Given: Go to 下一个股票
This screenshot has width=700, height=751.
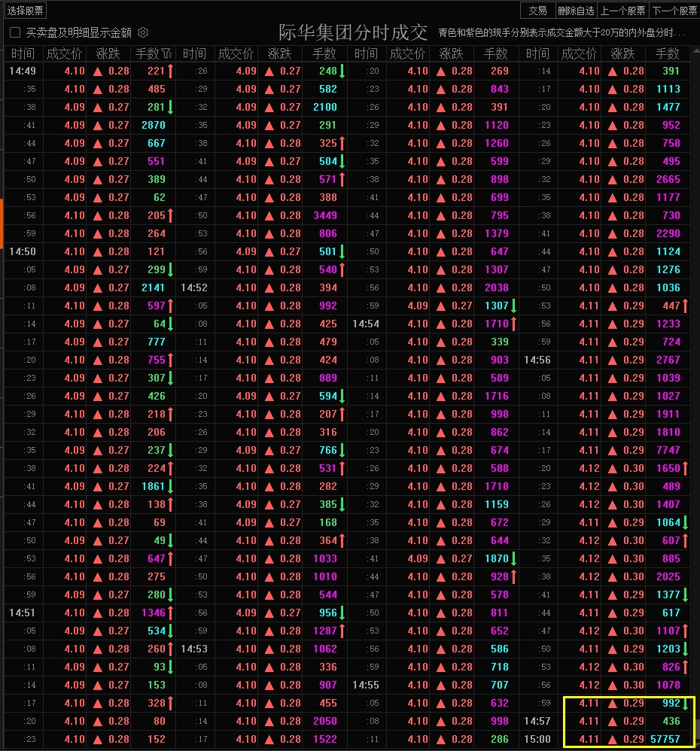Looking at the screenshot, I should [674, 11].
